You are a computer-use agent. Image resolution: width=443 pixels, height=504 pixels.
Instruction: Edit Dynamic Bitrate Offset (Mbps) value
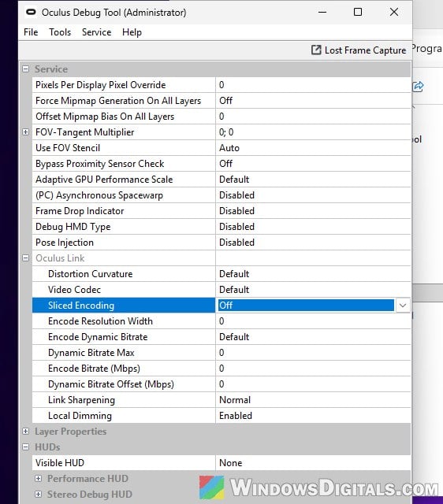[x=313, y=384]
